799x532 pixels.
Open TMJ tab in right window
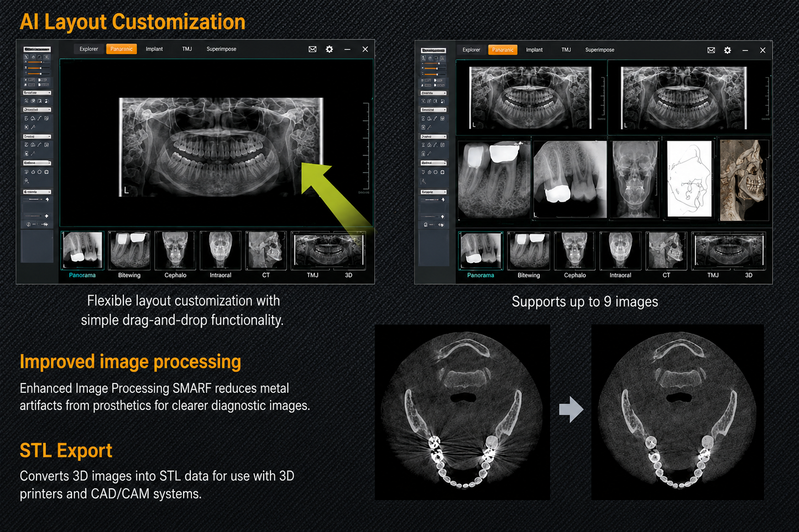[566, 50]
